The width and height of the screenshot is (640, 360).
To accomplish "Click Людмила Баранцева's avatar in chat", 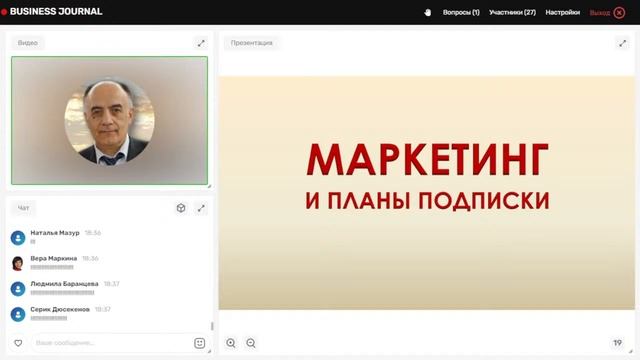I will pyautogui.click(x=18, y=289).
